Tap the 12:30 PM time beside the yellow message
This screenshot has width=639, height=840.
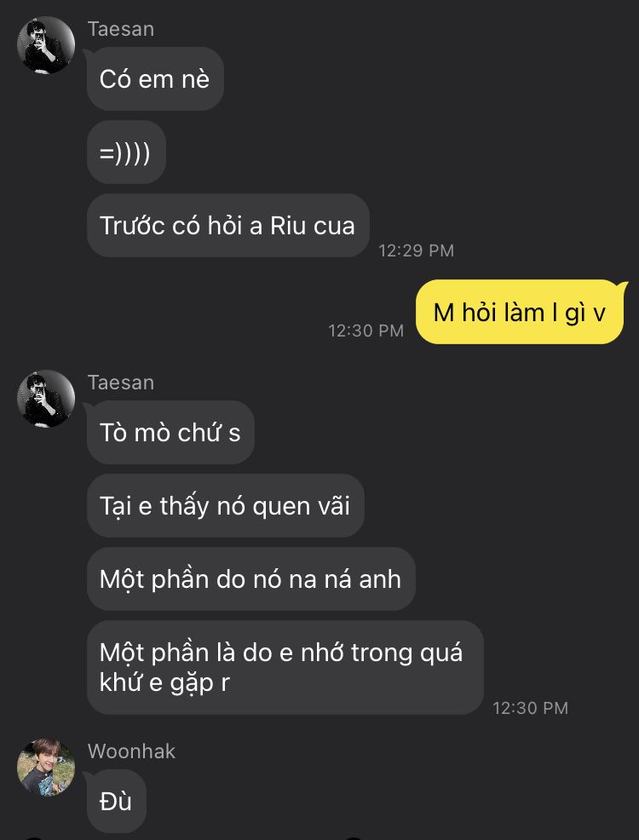[x=366, y=331]
